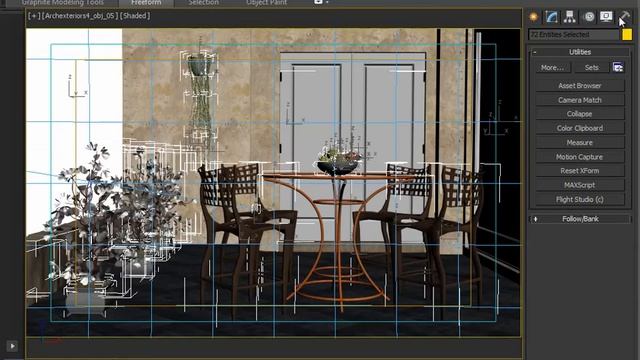
Task: Open the Asset Browser utility
Action: [580, 86]
